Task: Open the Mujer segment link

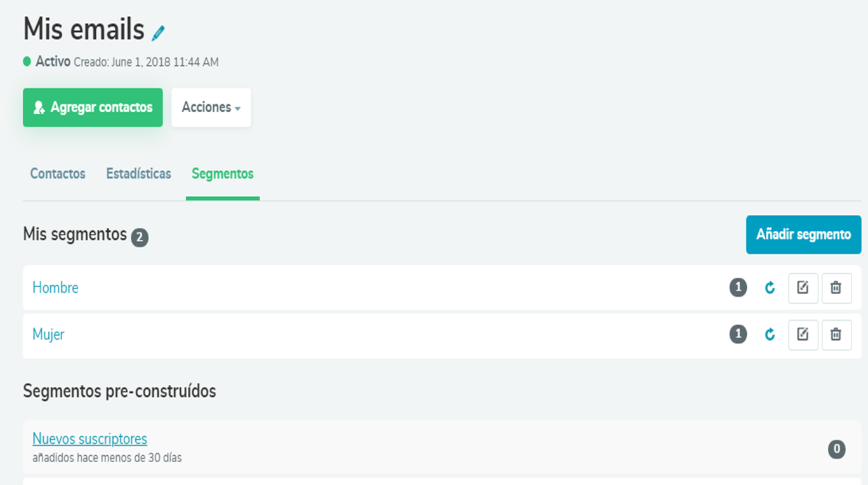Action: (48, 335)
